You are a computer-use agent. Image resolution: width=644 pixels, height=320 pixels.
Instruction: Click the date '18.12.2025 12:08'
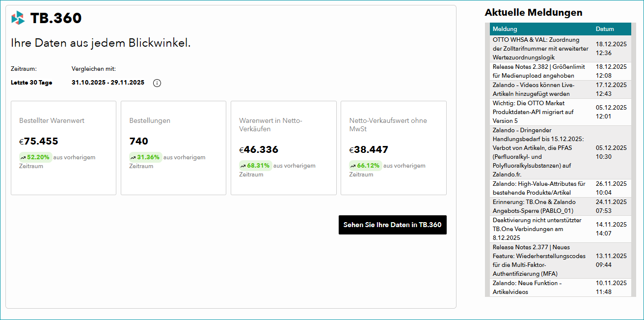click(611, 71)
